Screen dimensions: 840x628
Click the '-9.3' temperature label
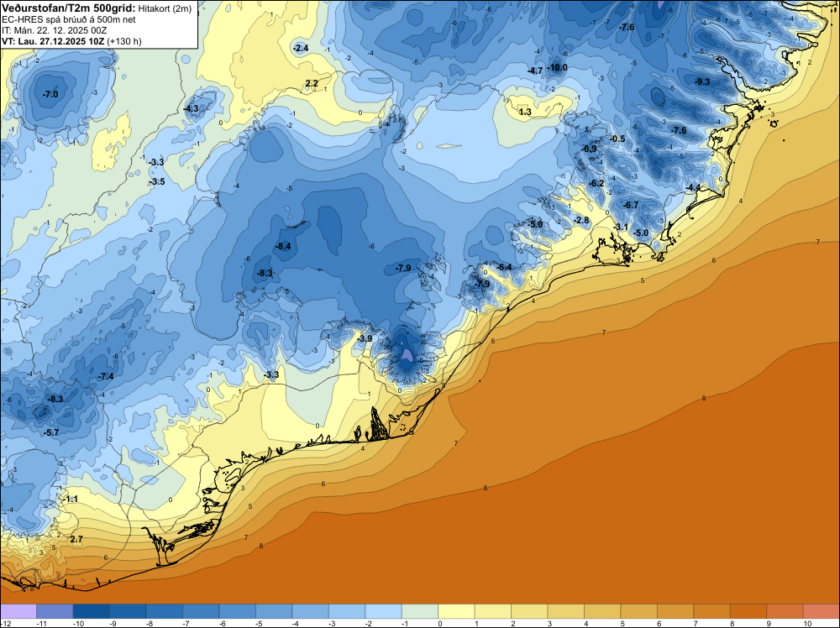701,81
